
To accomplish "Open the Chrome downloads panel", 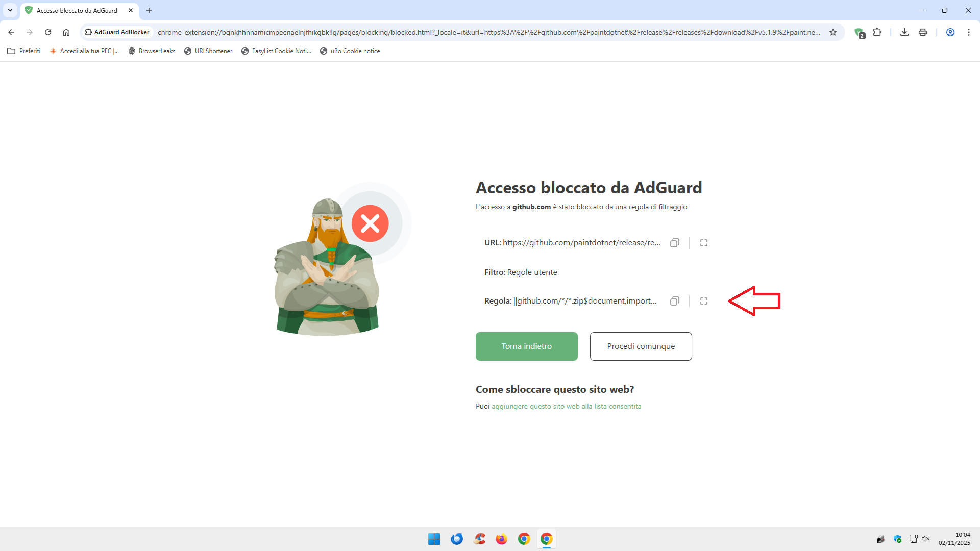I will (904, 32).
